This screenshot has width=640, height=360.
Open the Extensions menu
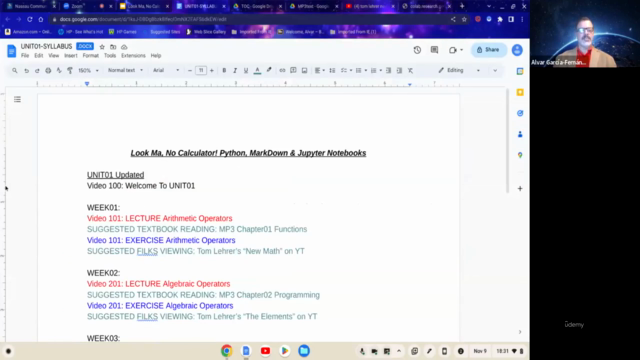(x=133, y=56)
